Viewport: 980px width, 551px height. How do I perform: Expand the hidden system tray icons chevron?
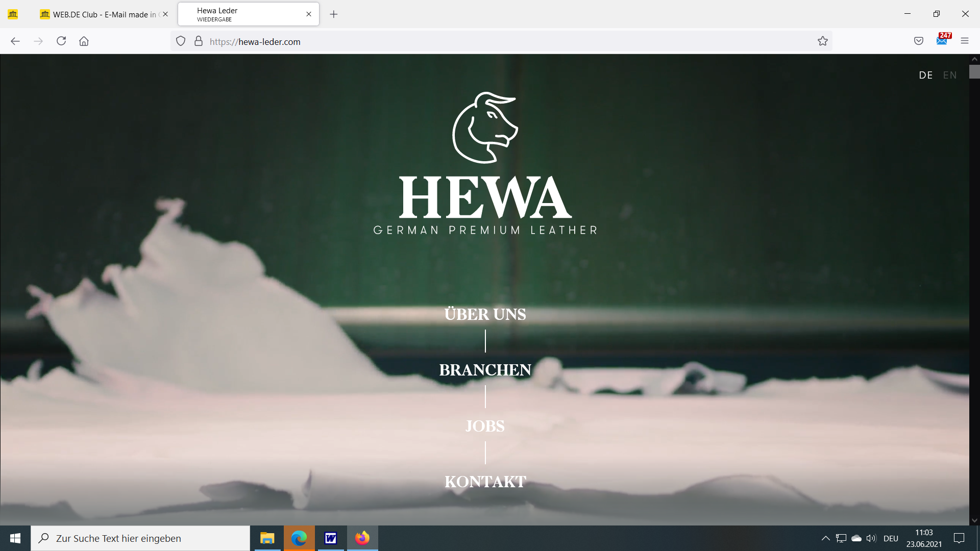pos(825,538)
